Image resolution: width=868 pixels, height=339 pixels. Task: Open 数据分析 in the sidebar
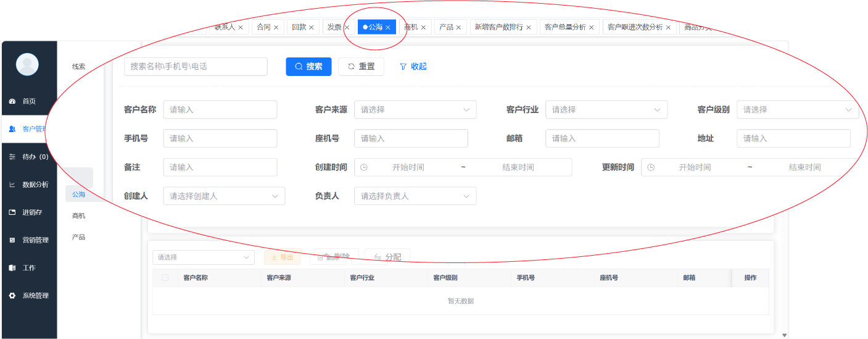click(35, 185)
